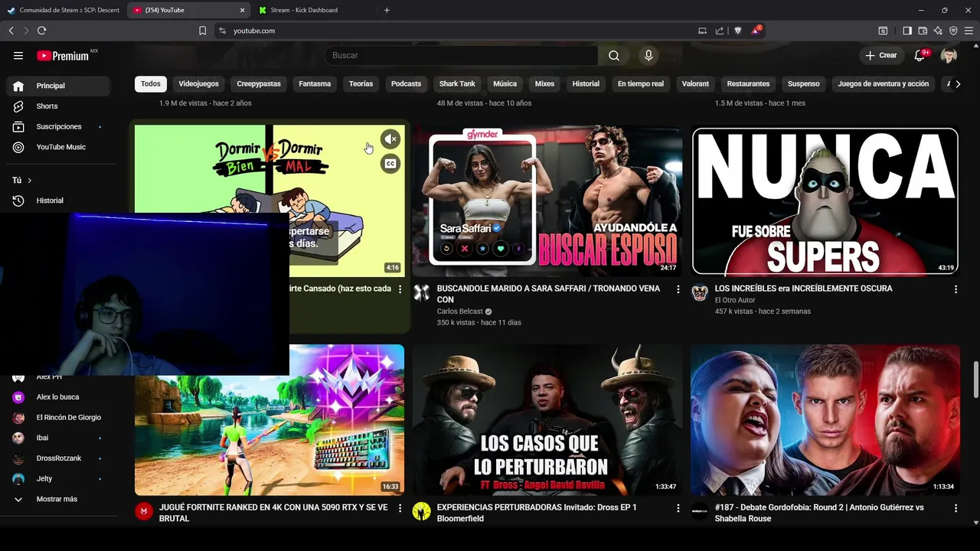Open Suscripciones in sidebar
The width and height of the screenshot is (980, 551).
58,126
